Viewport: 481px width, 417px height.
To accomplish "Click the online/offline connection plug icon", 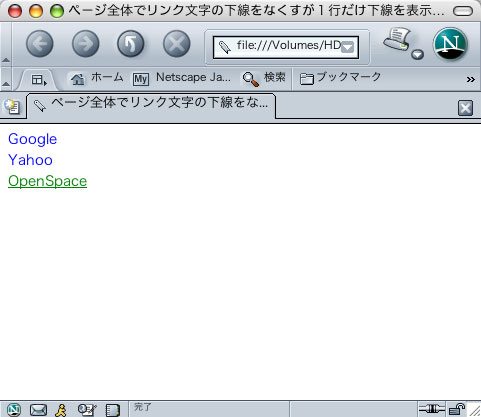I will point(431,409).
